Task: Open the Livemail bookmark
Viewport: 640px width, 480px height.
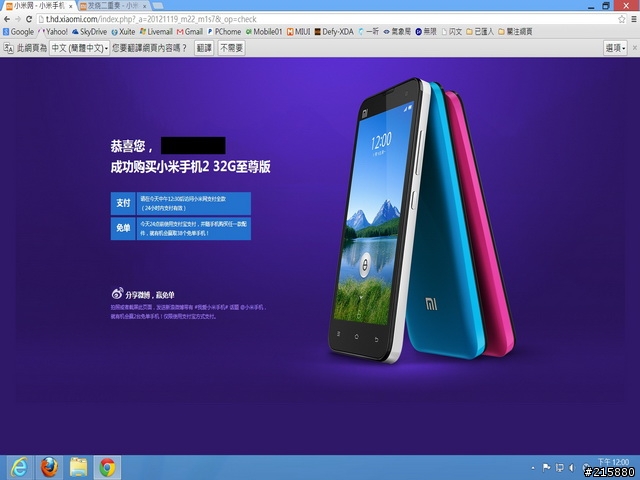Action: coord(156,31)
